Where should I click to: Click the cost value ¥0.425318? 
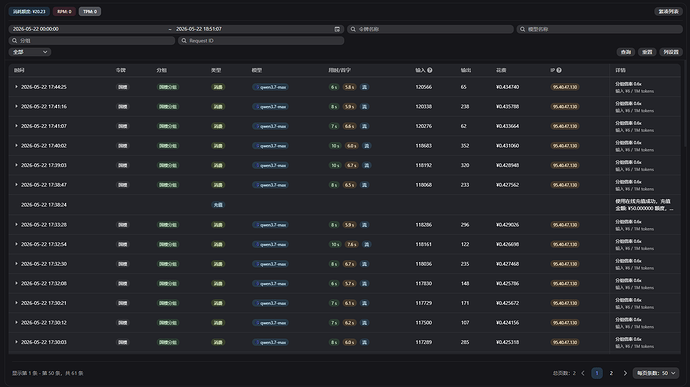coord(507,342)
